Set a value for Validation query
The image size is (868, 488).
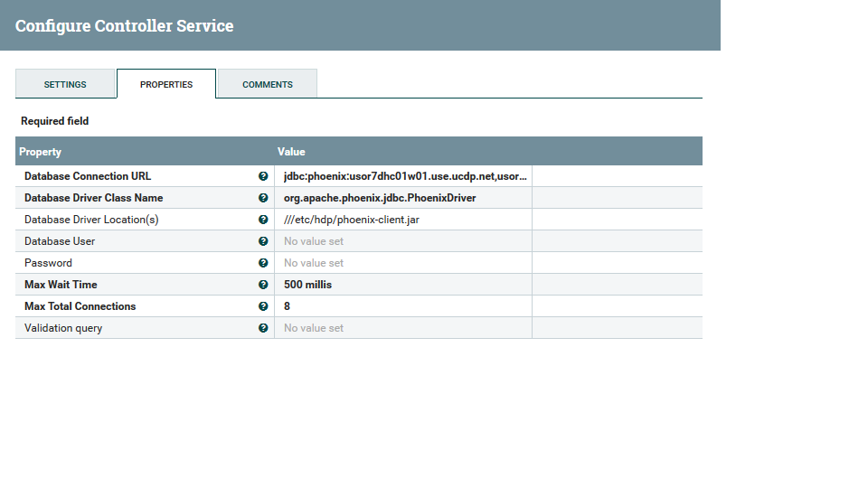(x=403, y=328)
